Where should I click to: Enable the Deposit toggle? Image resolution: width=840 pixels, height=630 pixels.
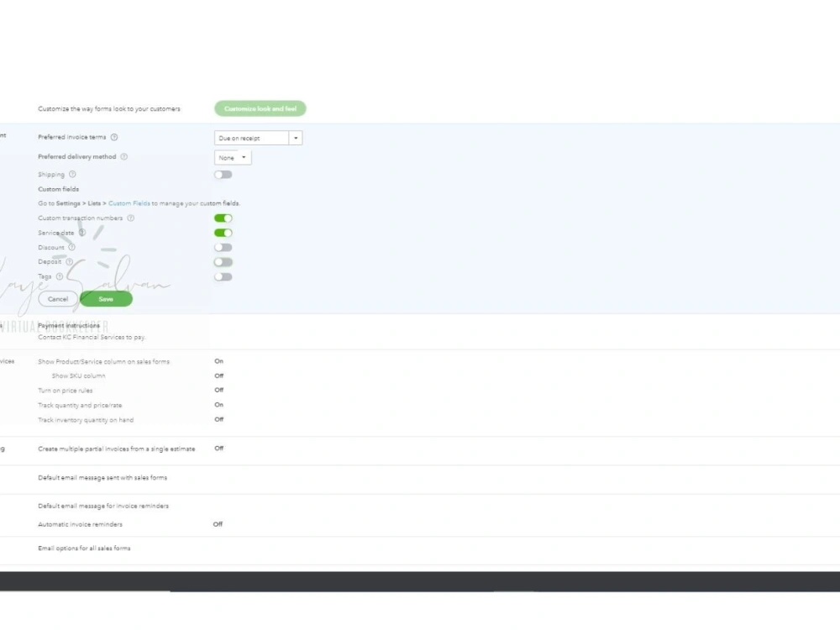(x=223, y=262)
